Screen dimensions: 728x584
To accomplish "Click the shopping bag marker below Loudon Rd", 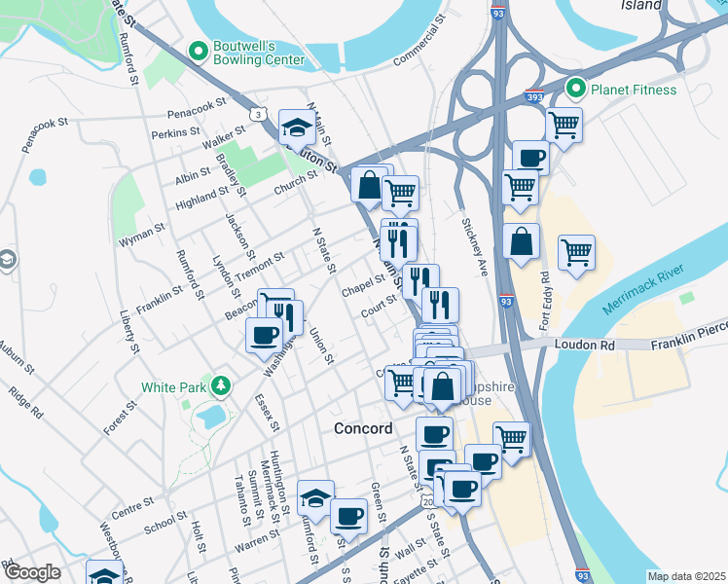I will [x=442, y=386].
